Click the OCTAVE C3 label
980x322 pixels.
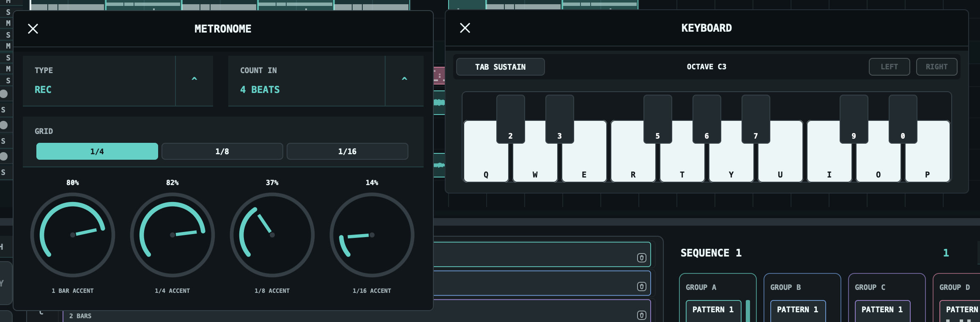(706, 67)
